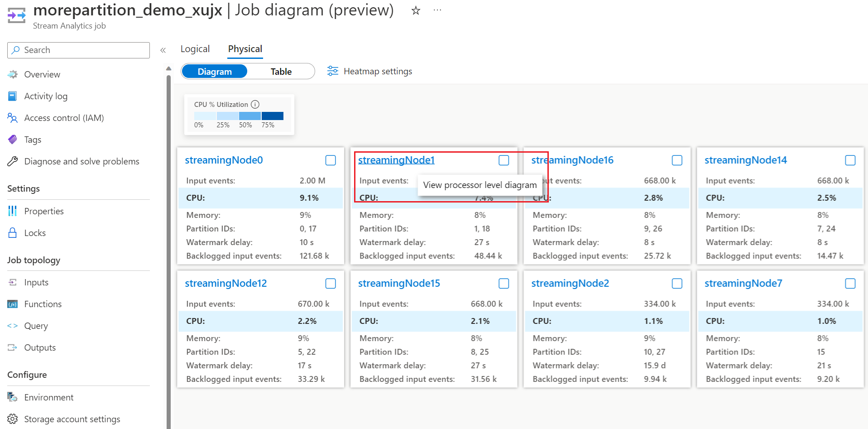The width and height of the screenshot is (868, 429).
Task: Open Heatmap settings
Action: [x=370, y=71]
